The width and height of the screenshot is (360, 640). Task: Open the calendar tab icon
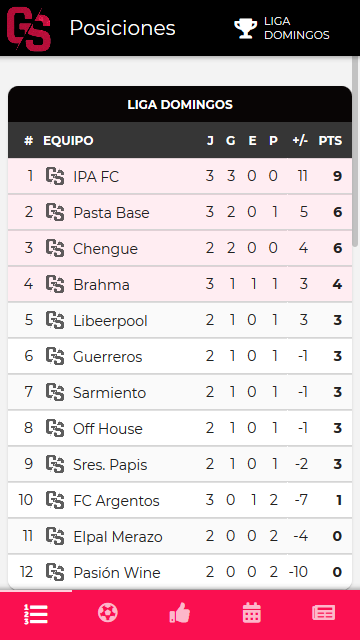click(x=251, y=613)
